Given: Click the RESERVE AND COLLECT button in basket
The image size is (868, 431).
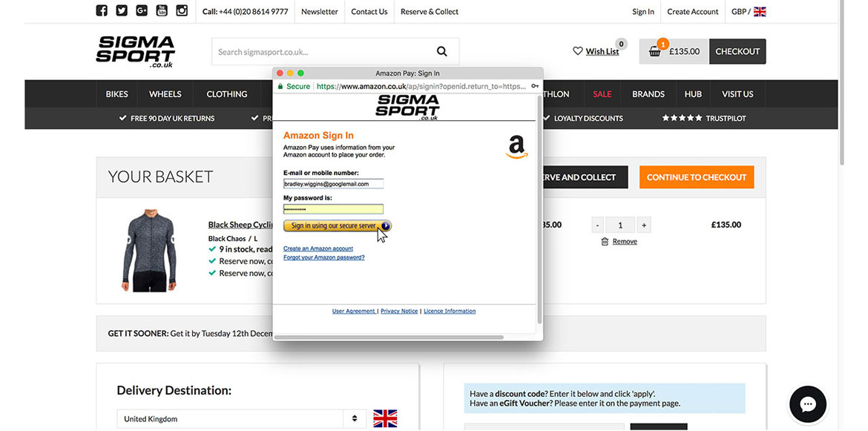Looking at the screenshot, I should (x=585, y=177).
